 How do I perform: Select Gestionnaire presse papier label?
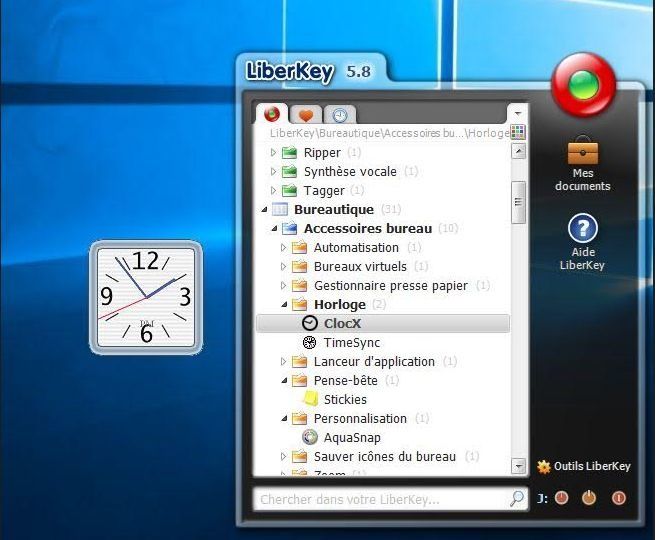(391, 286)
